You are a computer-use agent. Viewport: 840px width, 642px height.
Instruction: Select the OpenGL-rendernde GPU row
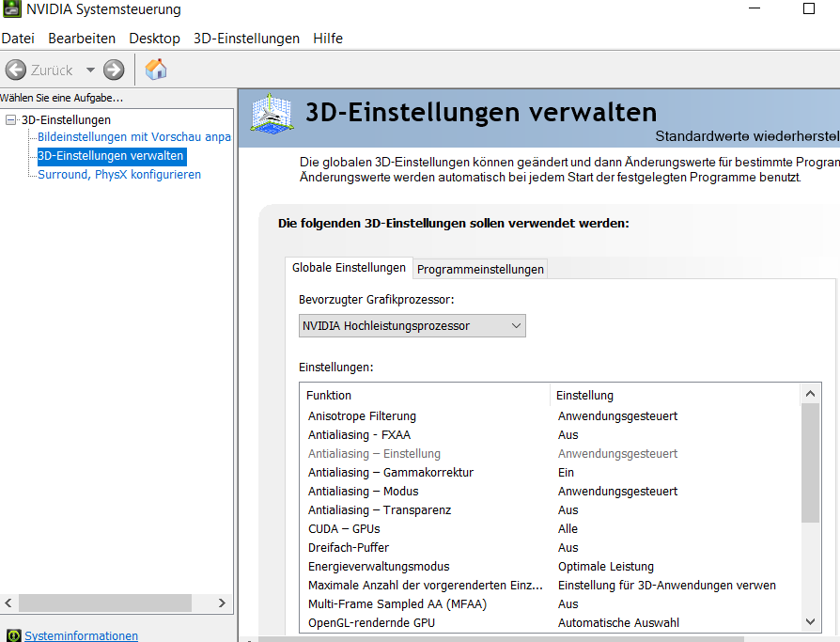tap(550, 622)
